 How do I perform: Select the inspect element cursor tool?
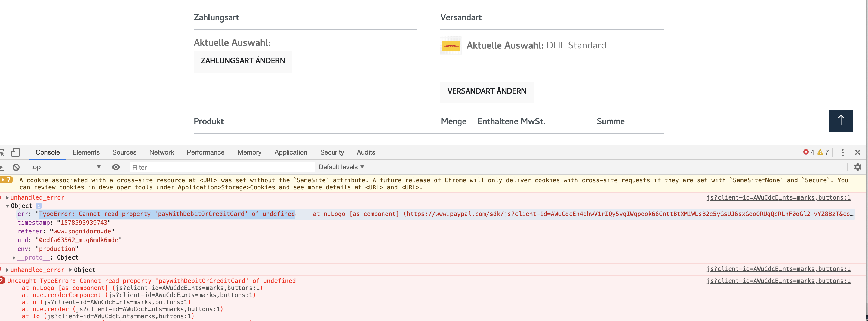[x=3, y=152]
